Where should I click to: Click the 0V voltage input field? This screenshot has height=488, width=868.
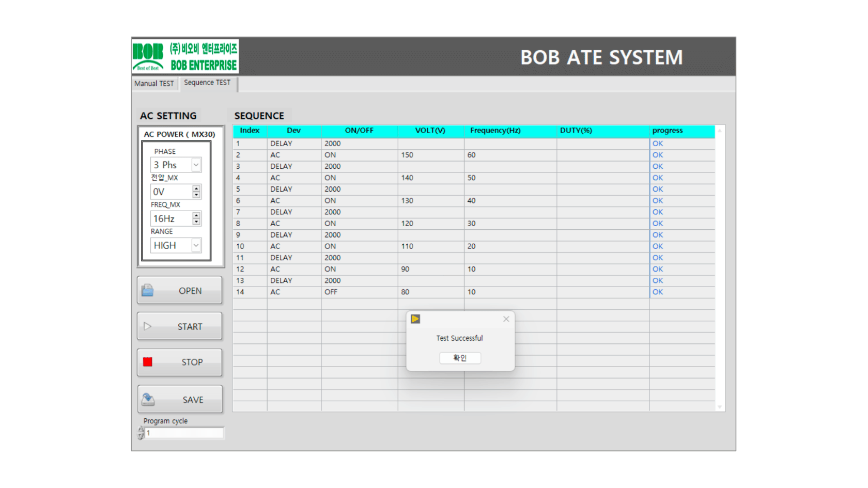pos(171,192)
